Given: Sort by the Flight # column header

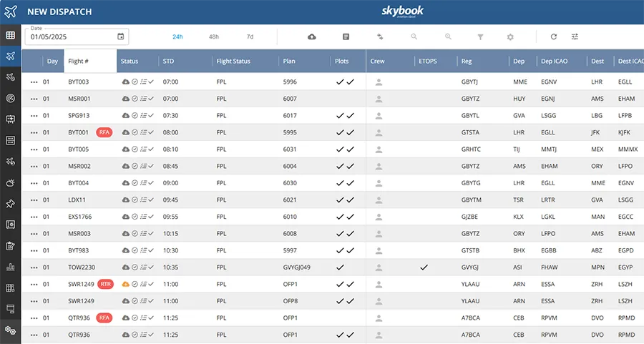Looking at the screenshot, I should (x=90, y=62).
